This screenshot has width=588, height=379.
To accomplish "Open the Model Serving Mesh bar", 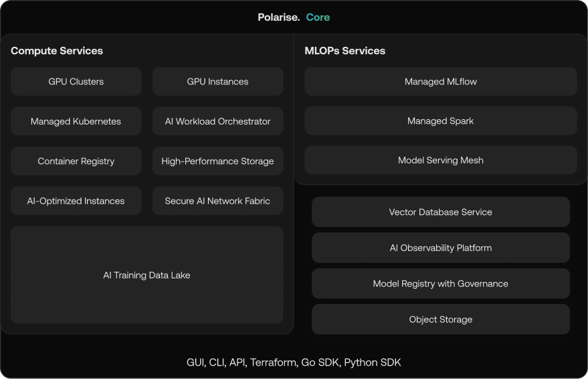I will (x=441, y=160).
